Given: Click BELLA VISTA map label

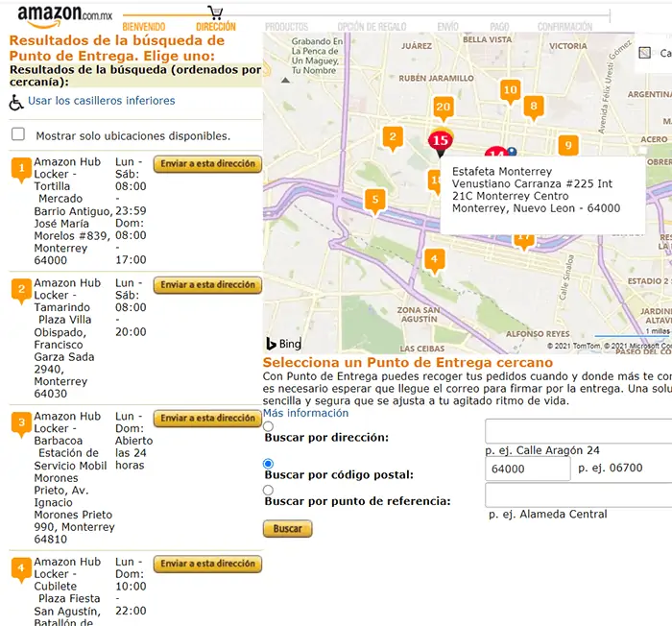Looking at the screenshot, I should [487, 39].
